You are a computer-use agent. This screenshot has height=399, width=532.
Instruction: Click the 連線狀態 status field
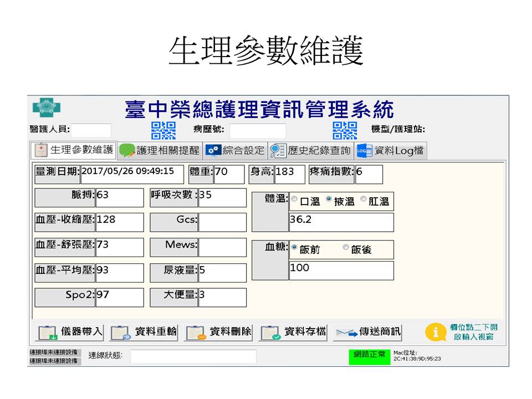coord(193,356)
